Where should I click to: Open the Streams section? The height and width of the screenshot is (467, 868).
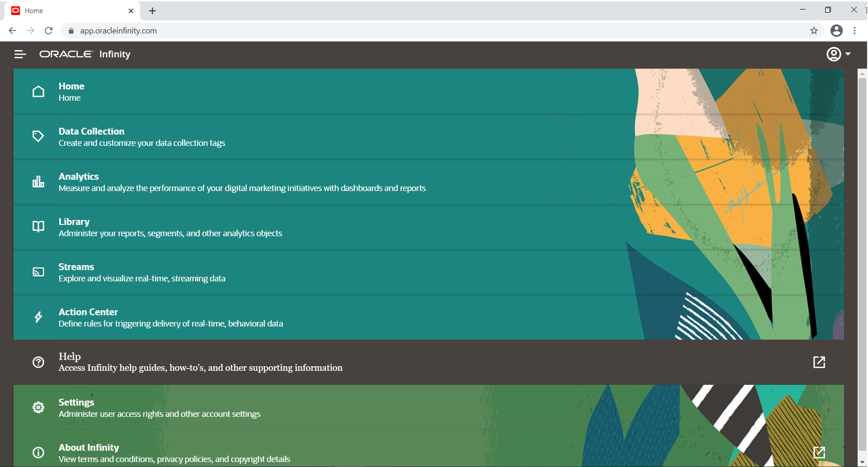click(429, 272)
